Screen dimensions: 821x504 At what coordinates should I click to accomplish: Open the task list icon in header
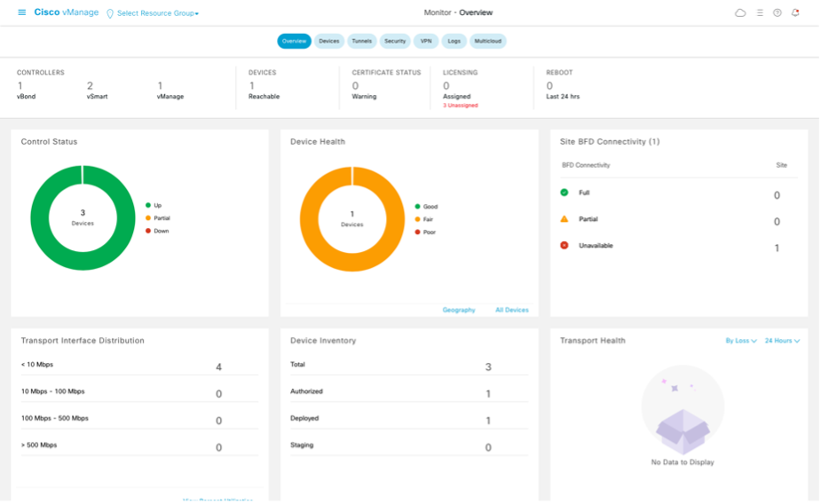coord(760,12)
